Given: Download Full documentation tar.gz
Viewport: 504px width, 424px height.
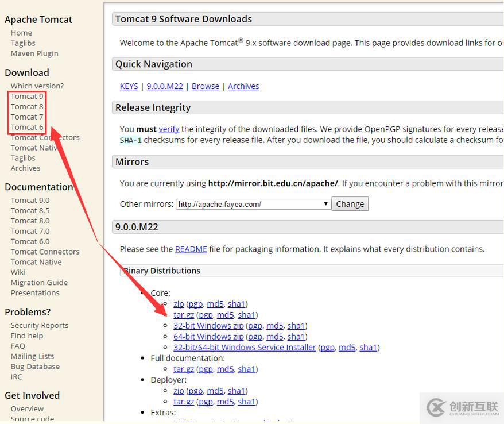Looking at the screenshot, I should tap(184, 369).
